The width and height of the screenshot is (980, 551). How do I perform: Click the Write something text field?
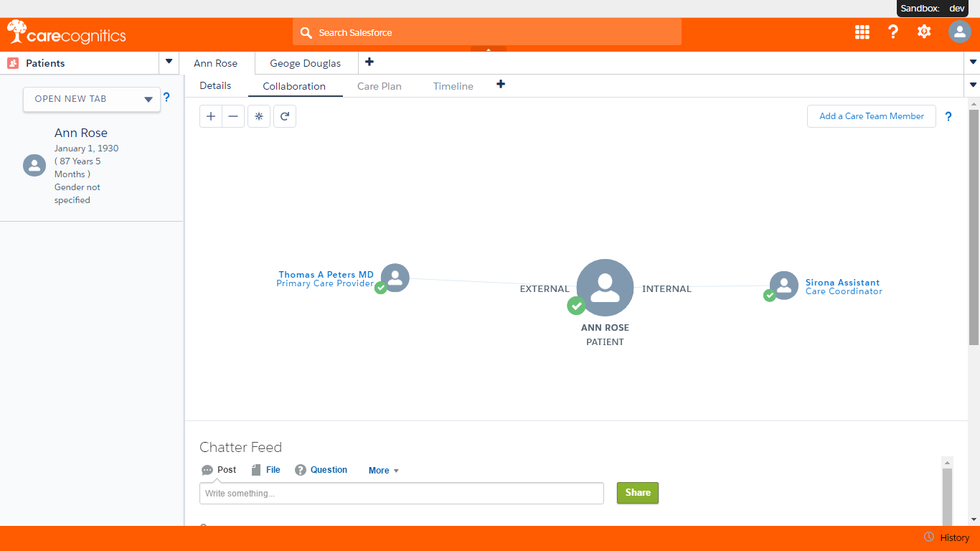(402, 494)
